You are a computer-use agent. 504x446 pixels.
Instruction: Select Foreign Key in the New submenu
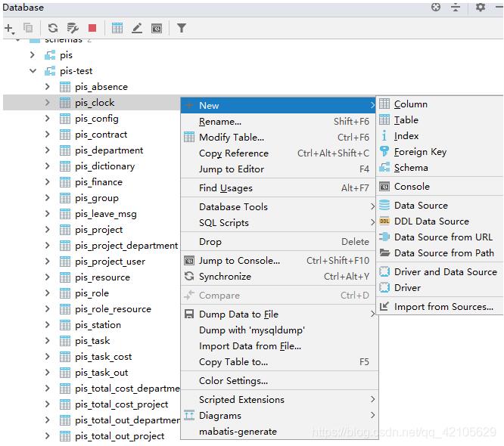click(x=420, y=152)
